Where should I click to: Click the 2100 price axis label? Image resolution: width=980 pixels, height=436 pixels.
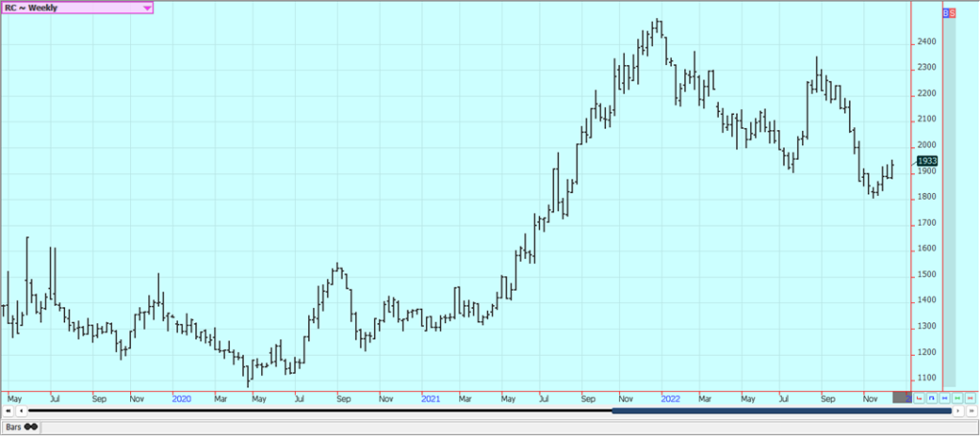(x=926, y=120)
